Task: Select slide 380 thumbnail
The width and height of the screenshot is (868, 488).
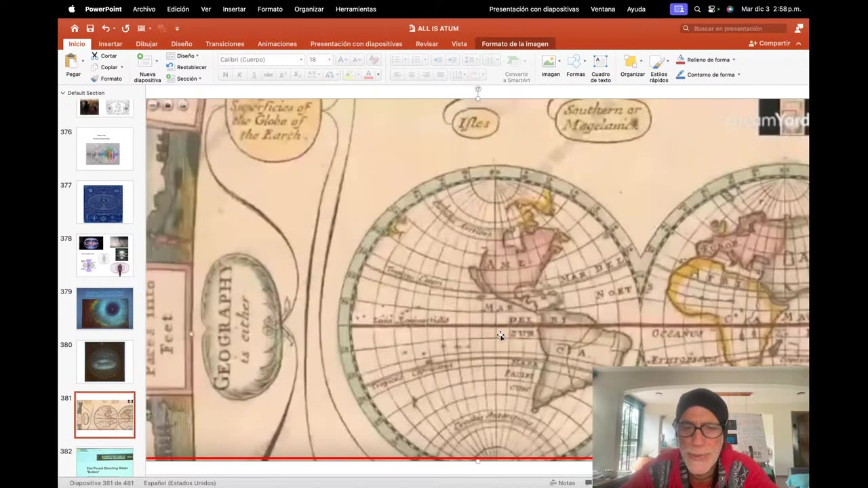Action: [104, 362]
